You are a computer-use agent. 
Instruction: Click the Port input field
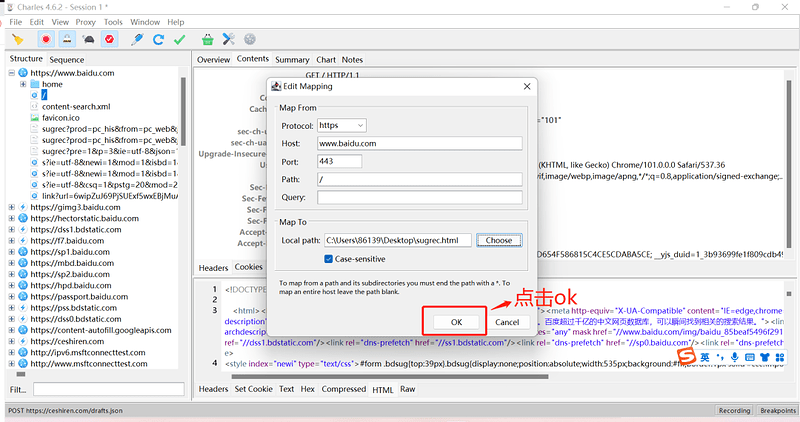339,161
